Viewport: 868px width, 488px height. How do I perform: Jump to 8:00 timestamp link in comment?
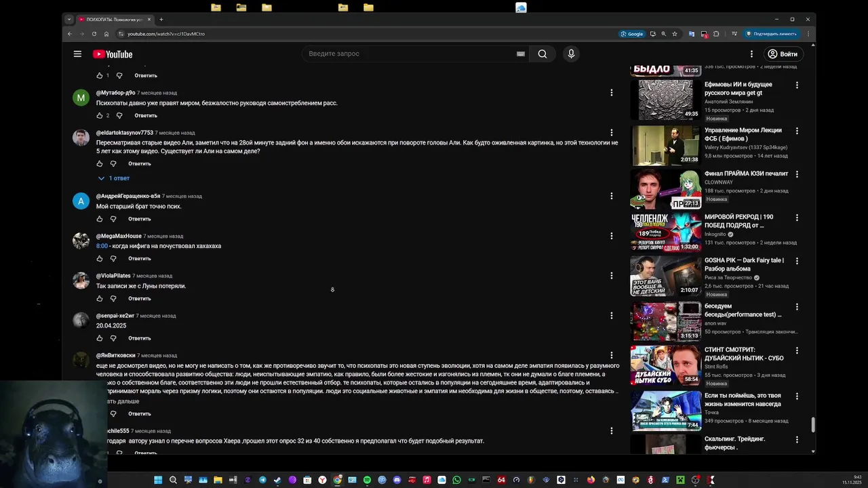[102, 246]
